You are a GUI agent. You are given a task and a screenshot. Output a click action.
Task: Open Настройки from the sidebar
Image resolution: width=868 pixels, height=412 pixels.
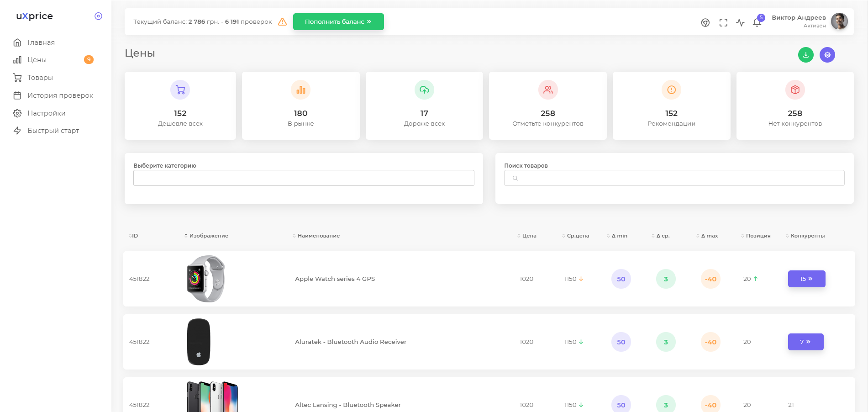point(46,113)
